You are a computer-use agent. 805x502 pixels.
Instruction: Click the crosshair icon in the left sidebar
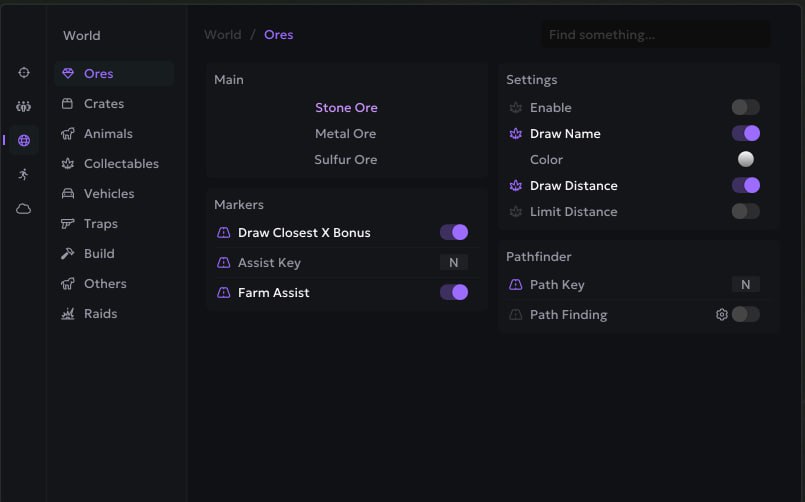tap(24, 73)
